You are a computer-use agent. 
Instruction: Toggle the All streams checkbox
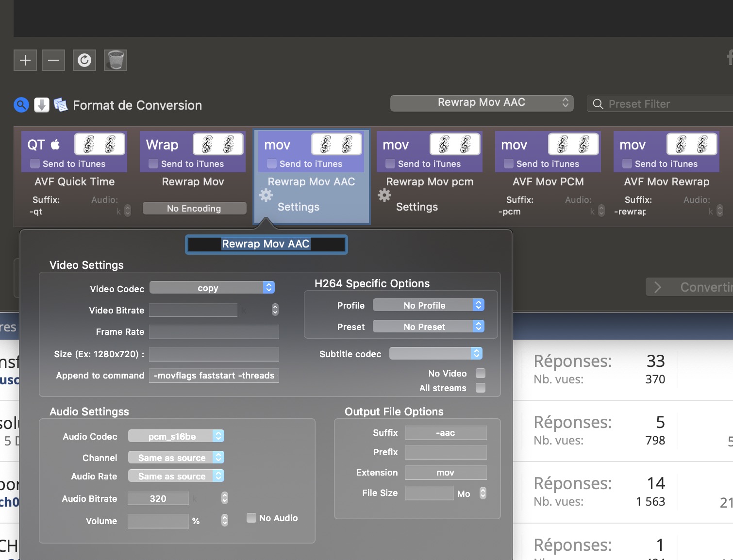coord(481,388)
